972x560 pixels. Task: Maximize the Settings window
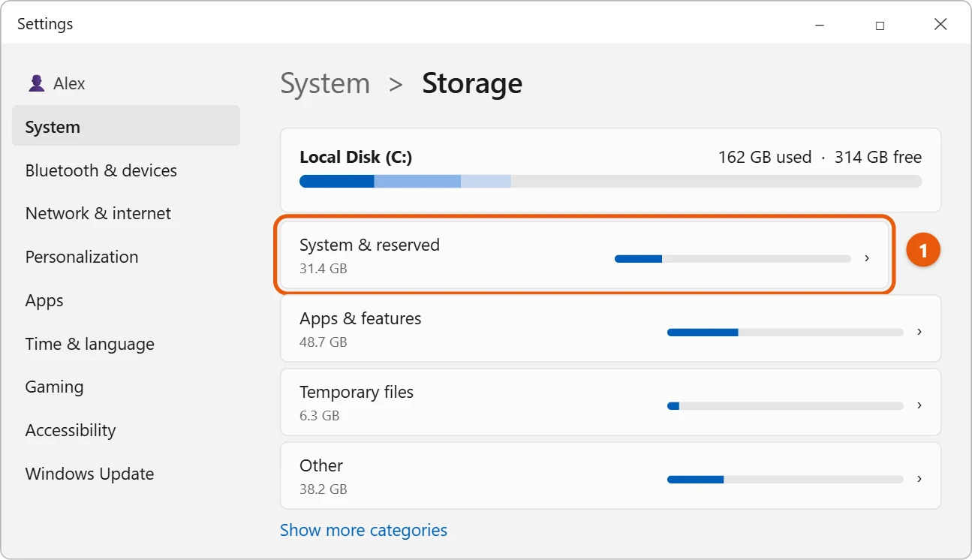[880, 25]
